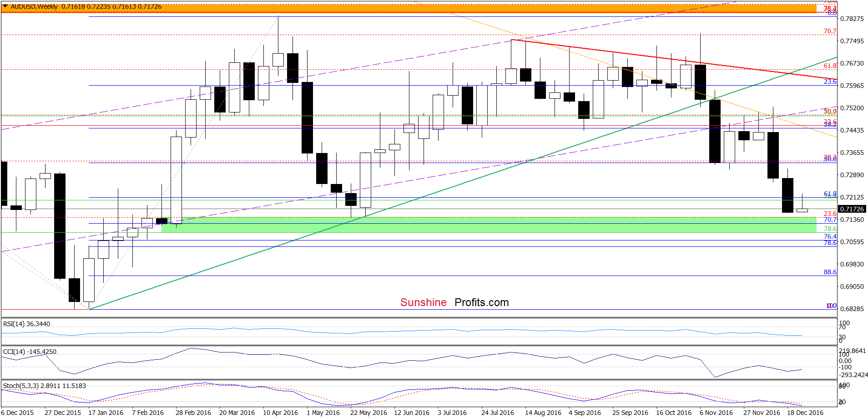The image size is (868, 419).
Task: Click the -293.2424 CCI scale value
Action: 853,375
